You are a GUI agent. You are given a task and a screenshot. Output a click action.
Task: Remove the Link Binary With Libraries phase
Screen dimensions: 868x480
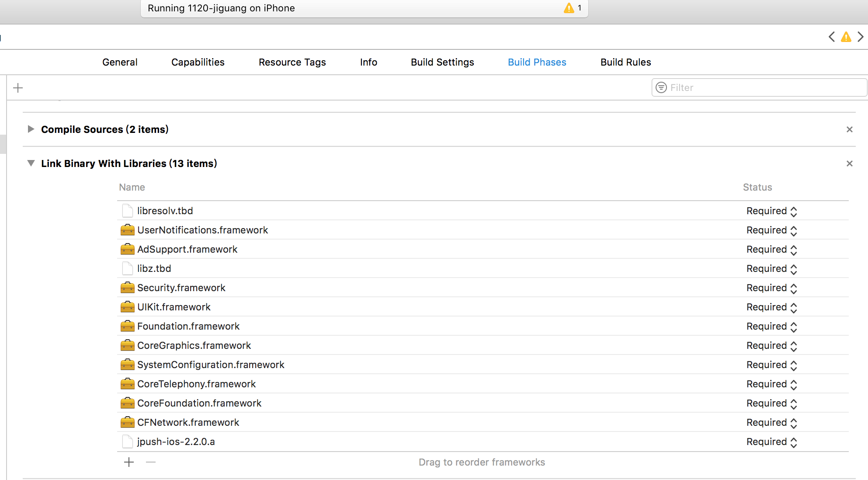[x=849, y=163]
